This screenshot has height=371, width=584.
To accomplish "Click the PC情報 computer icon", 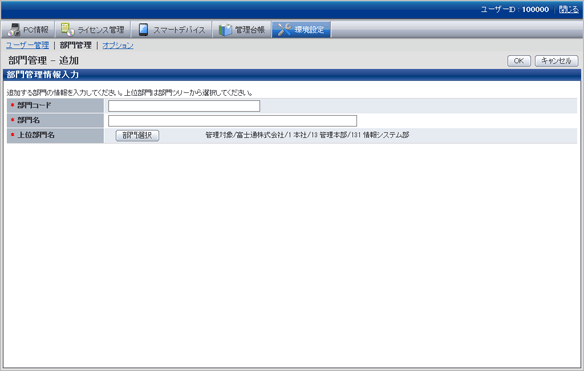I will [14, 29].
